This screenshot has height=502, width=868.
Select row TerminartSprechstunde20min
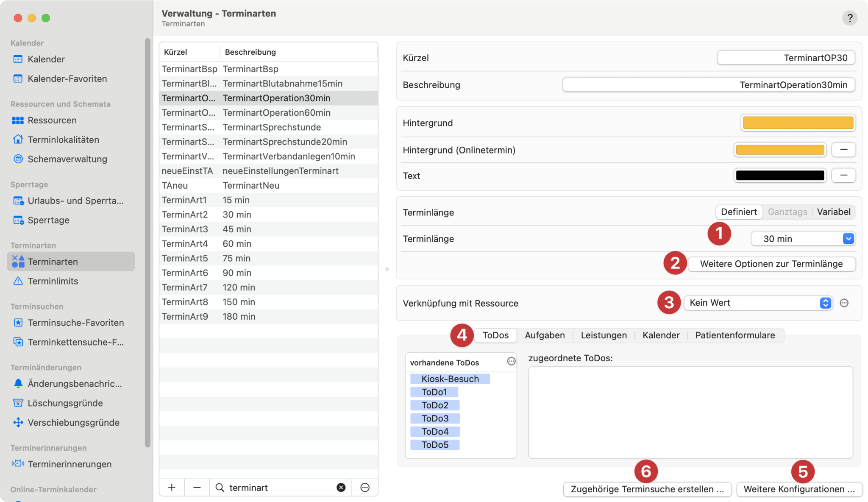269,142
